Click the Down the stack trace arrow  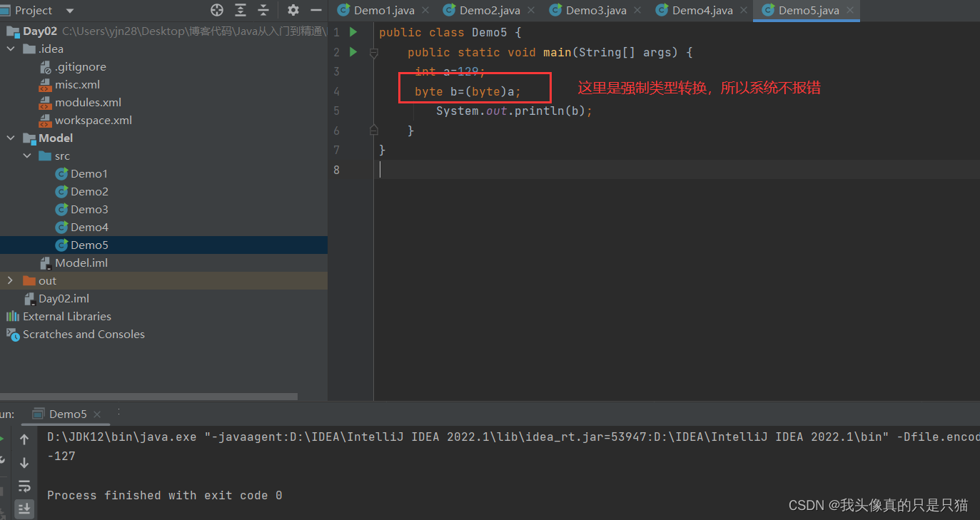click(x=24, y=463)
